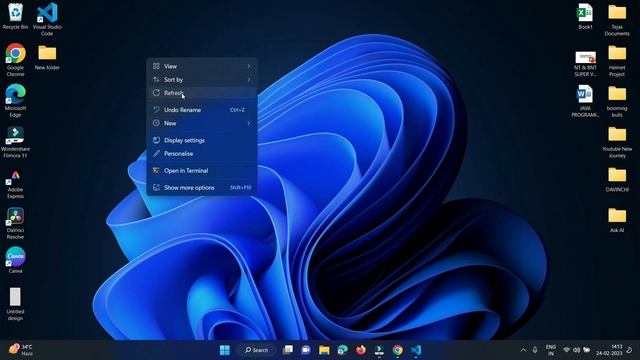640x360 pixels.
Task: Select the Wondershare Filmora 11 shortcut
Action: click(15, 141)
